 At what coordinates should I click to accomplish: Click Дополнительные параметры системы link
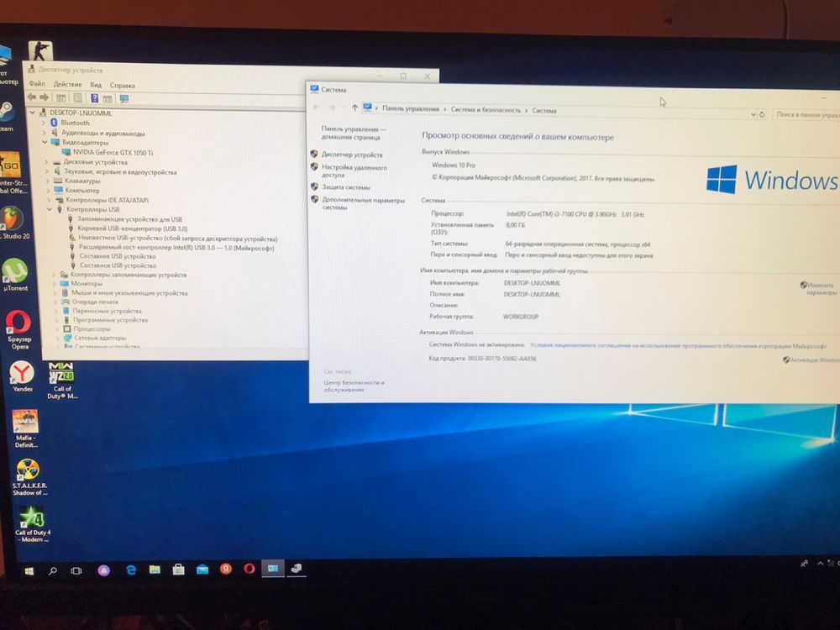tap(363, 203)
